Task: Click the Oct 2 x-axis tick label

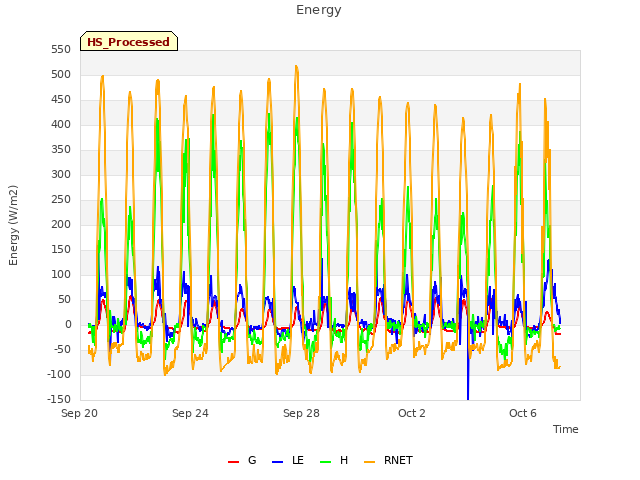Action: point(412,413)
